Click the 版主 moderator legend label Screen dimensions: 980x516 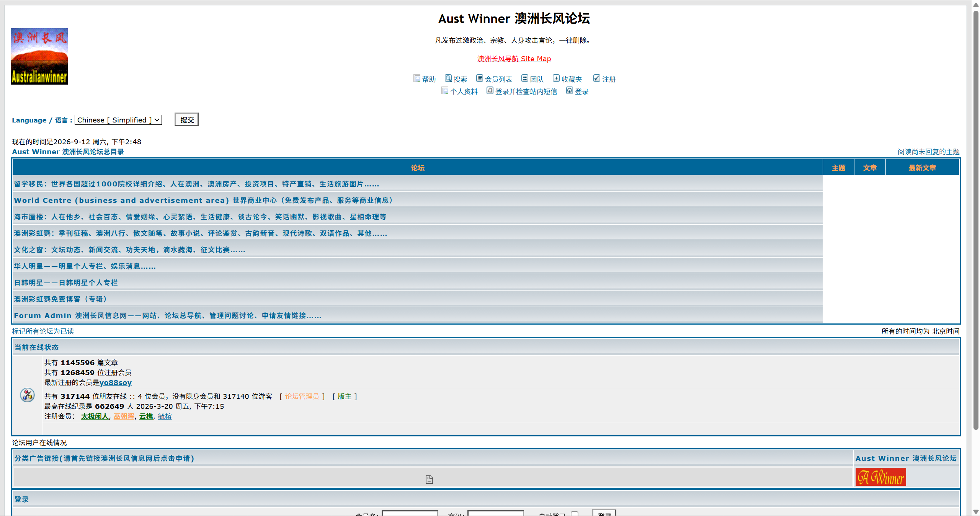point(345,397)
